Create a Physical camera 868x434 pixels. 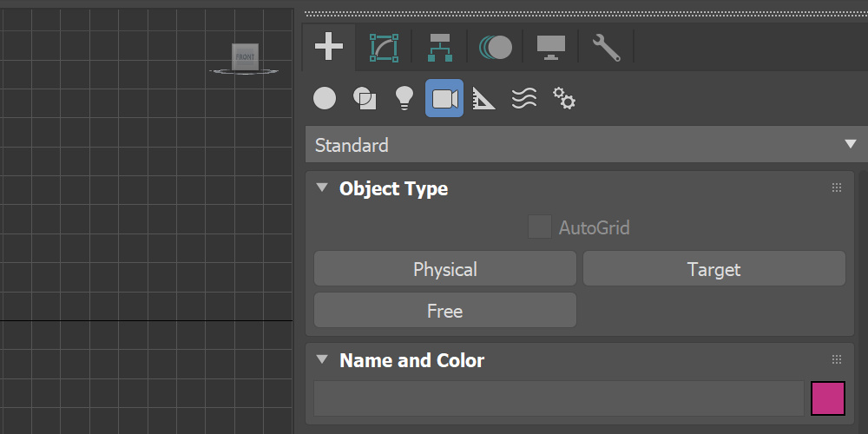coord(445,268)
